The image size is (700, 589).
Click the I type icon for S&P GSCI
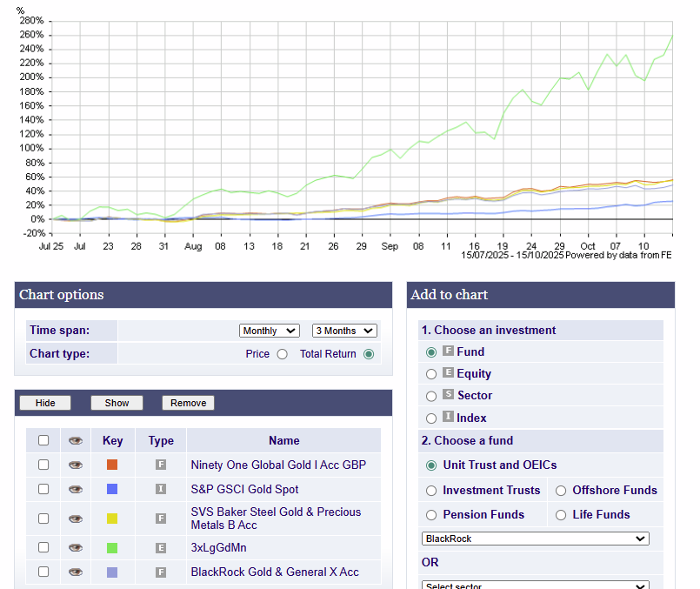coord(161,490)
